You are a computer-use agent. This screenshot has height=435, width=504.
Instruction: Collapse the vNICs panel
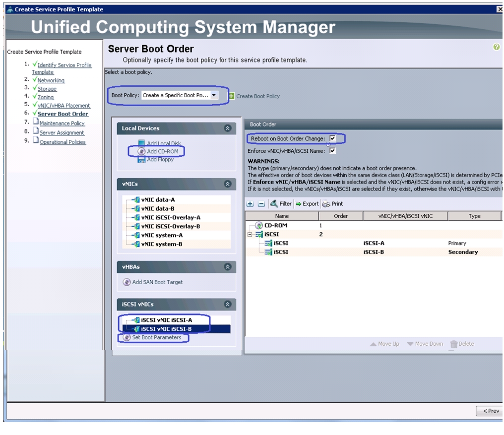click(x=228, y=184)
